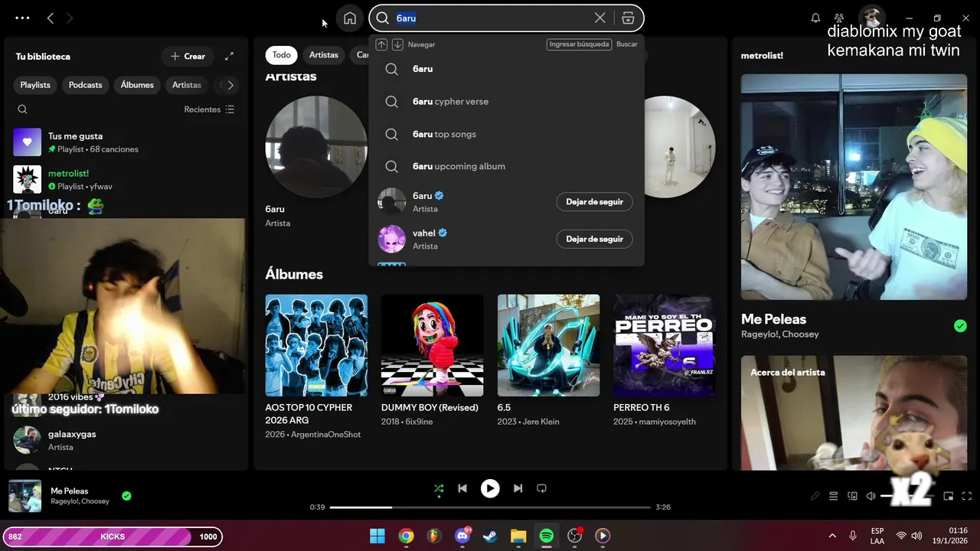Open the notifications bell

click(x=815, y=18)
